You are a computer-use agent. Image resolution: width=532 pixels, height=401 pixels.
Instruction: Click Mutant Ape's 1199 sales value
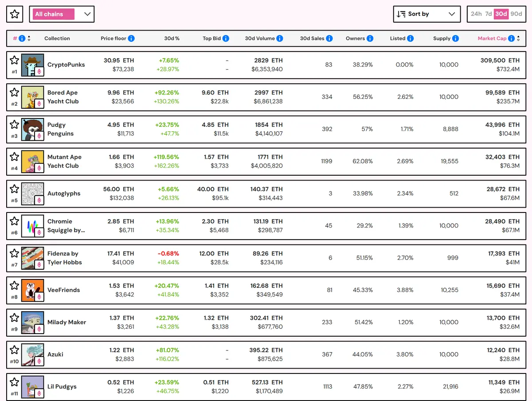[x=327, y=161]
